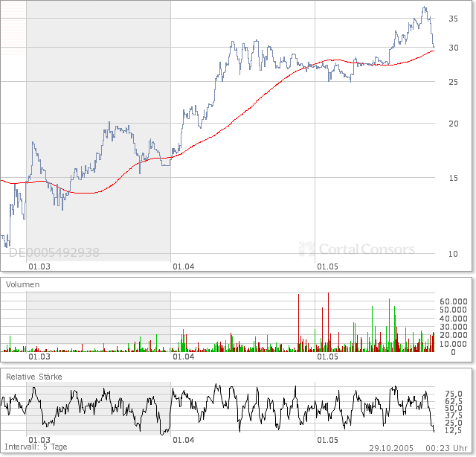Click the 20 price axis label
The image size is (476, 457).
(x=452, y=124)
